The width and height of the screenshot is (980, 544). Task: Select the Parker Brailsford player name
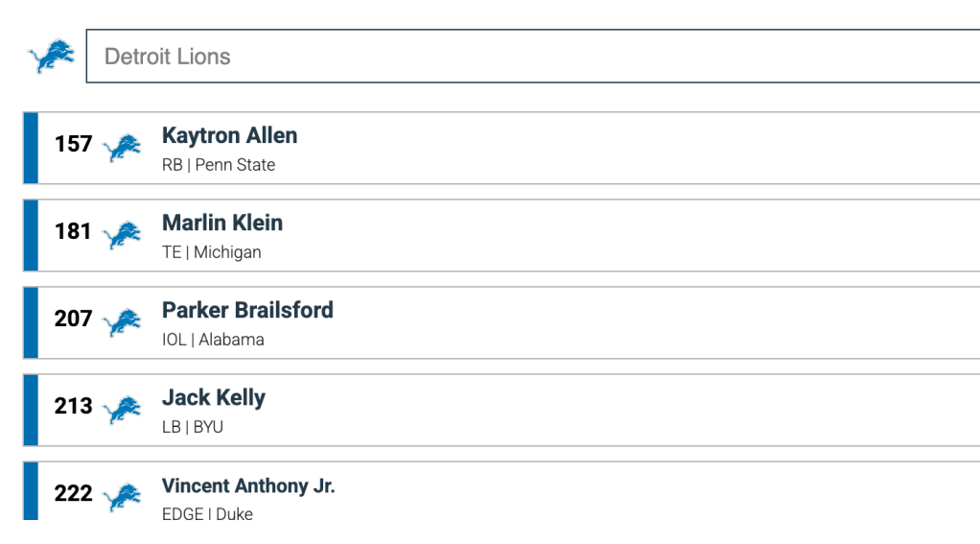click(247, 310)
